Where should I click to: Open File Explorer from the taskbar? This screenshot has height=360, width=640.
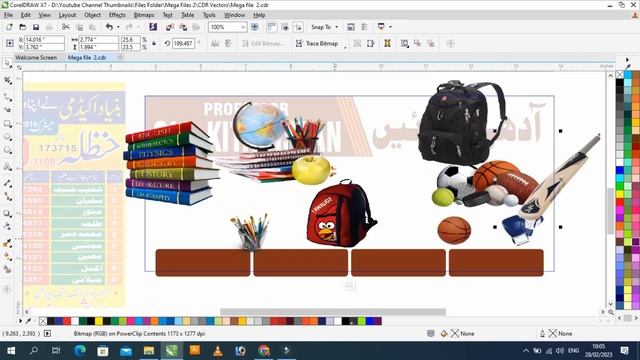(x=149, y=351)
